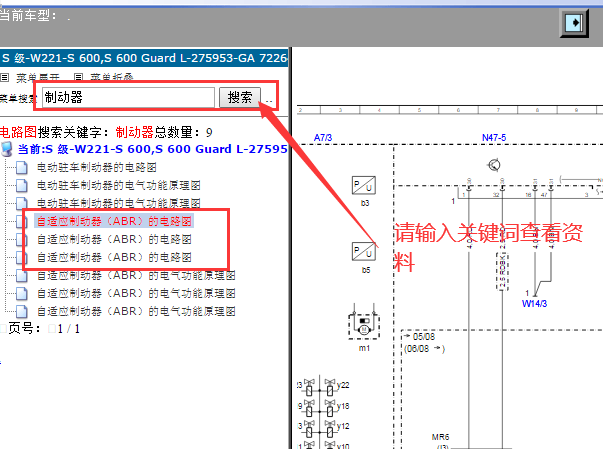Open 电动驻车制动器的电路图 tree entry
The height and width of the screenshot is (449, 603).
tap(97, 167)
